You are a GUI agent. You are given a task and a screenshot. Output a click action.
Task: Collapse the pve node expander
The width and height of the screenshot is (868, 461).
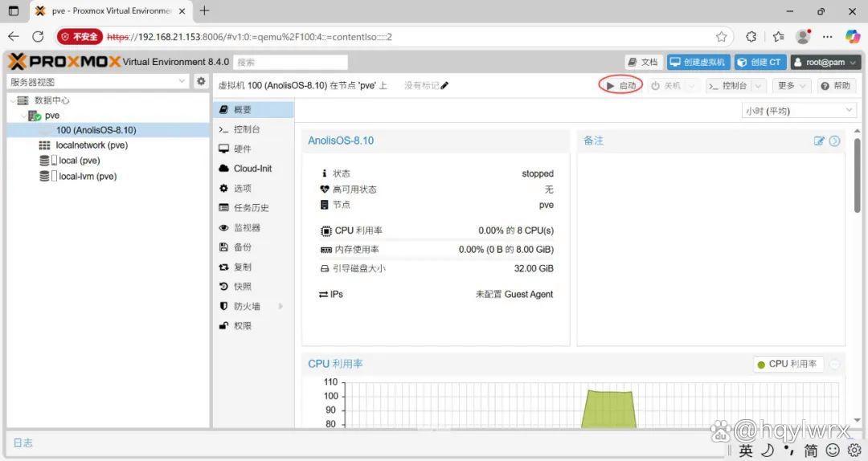tap(23, 116)
